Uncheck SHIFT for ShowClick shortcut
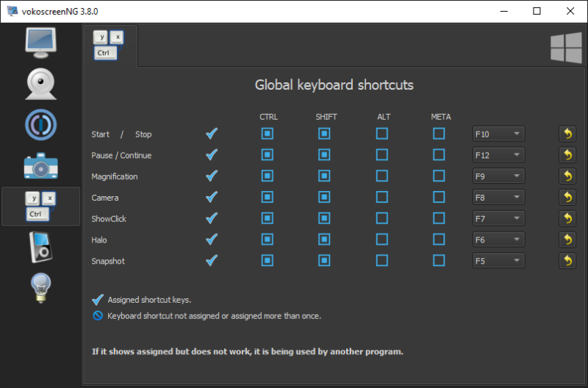Viewport: 588px width, 388px height. click(324, 218)
